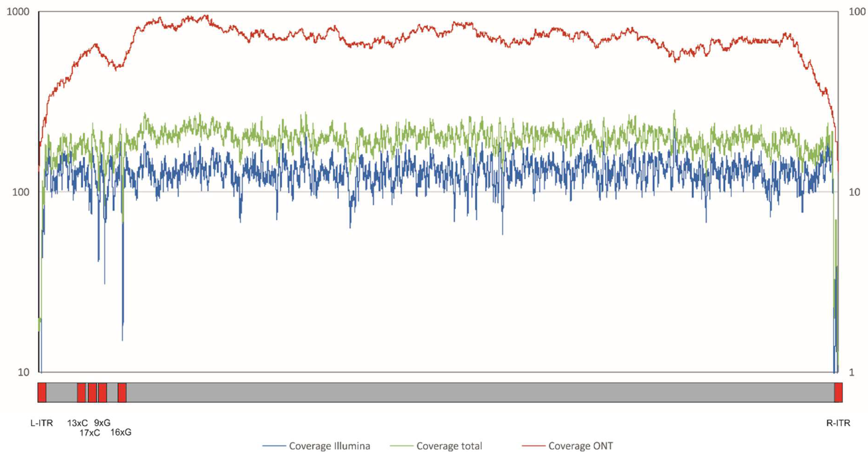Click the Coverage total legend label
The height and width of the screenshot is (456, 868).
(x=449, y=446)
